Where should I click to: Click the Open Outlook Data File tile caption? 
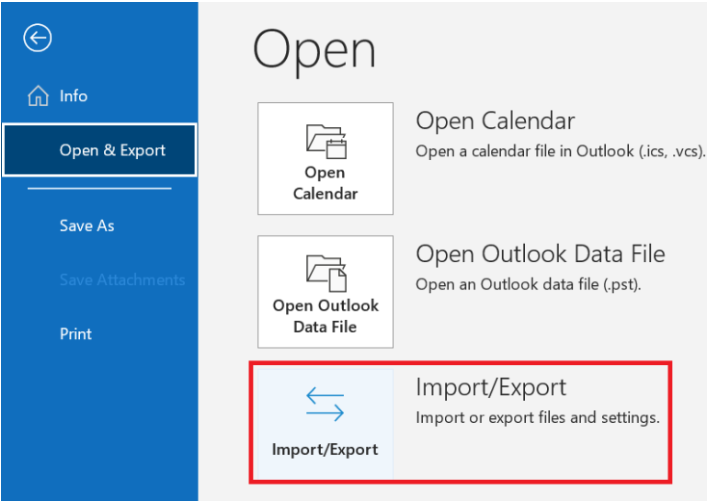[326, 316]
